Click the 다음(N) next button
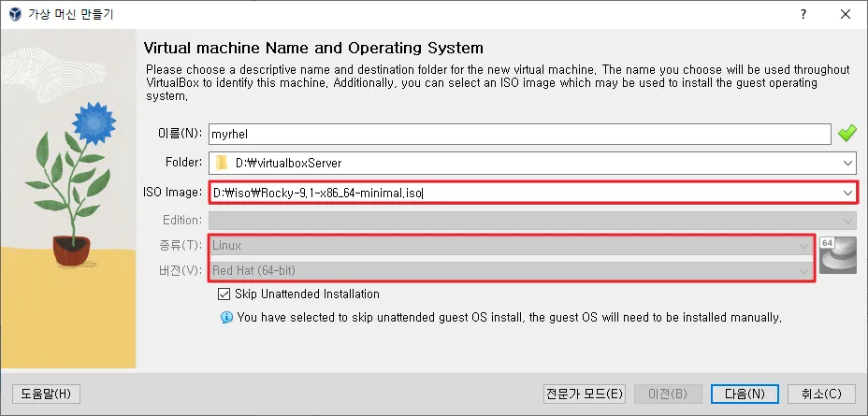The width and height of the screenshot is (868, 416). point(745,394)
